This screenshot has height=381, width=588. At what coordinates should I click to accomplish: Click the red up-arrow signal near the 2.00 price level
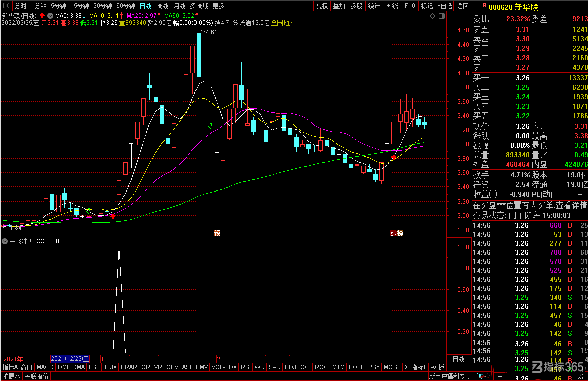[x=112, y=216]
